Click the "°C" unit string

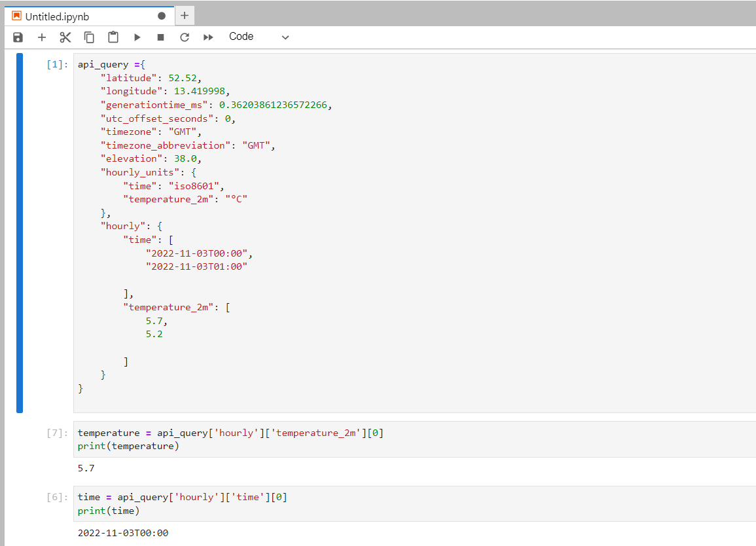point(236,199)
